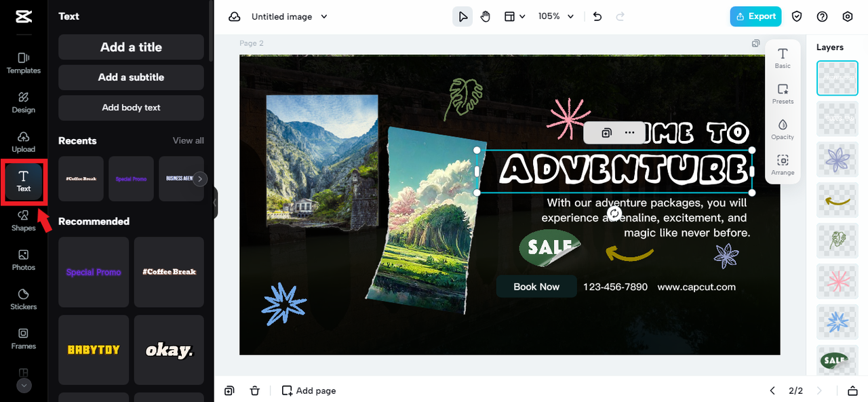Click the undo arrow
Screen dimensions: 868x402
tap(597, 17)
